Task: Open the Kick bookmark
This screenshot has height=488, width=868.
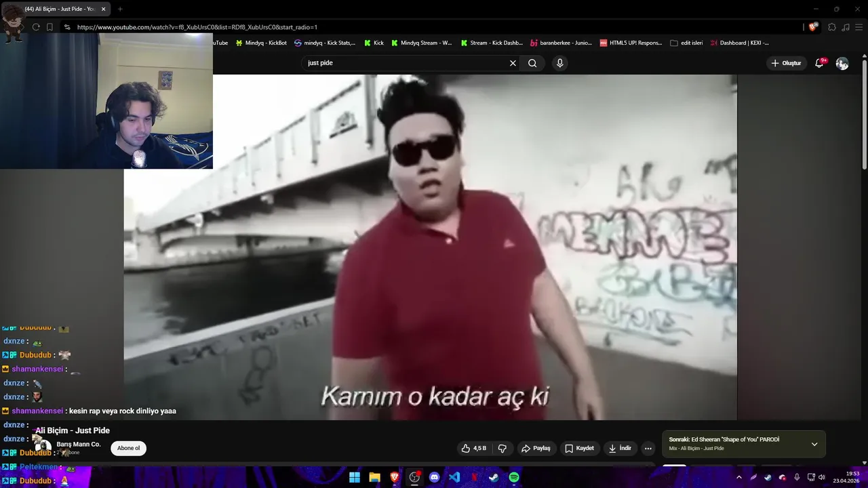Action: tap(374, 43)
